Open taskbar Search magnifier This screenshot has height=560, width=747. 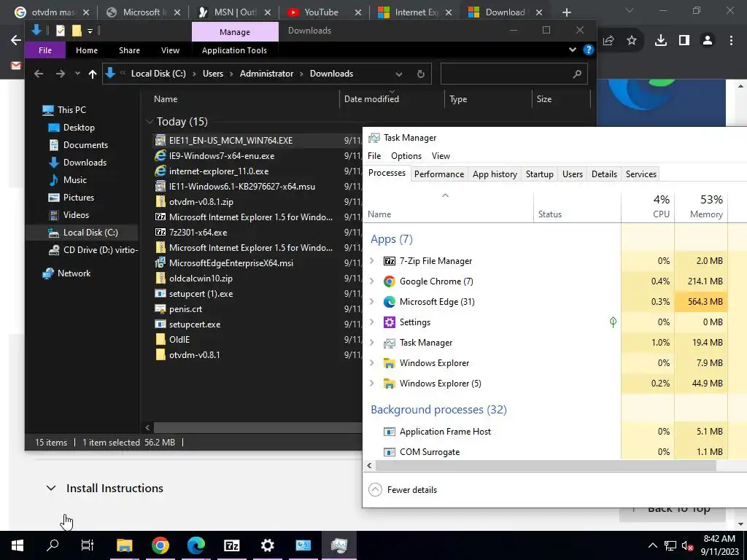coord(53,545)
